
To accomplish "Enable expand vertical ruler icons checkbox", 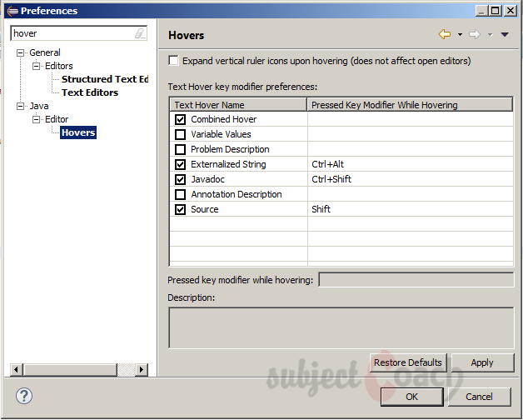I will click(173, 61).
